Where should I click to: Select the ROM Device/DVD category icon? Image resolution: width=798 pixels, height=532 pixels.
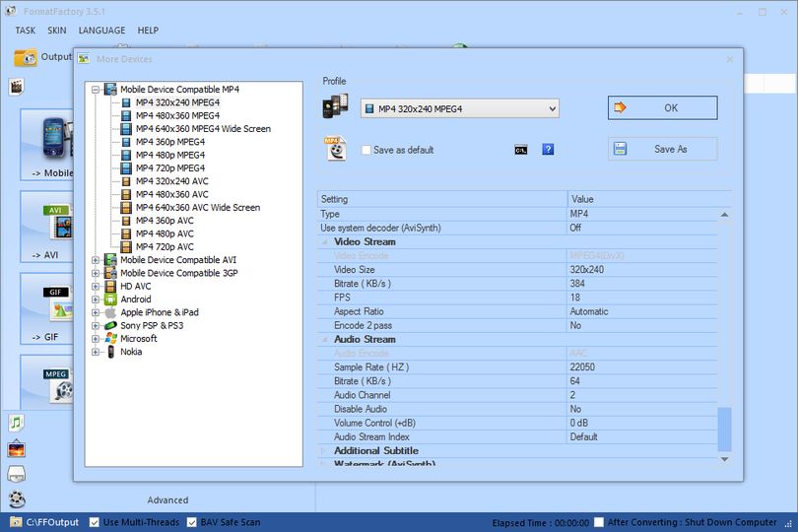(x=17, y=474)
